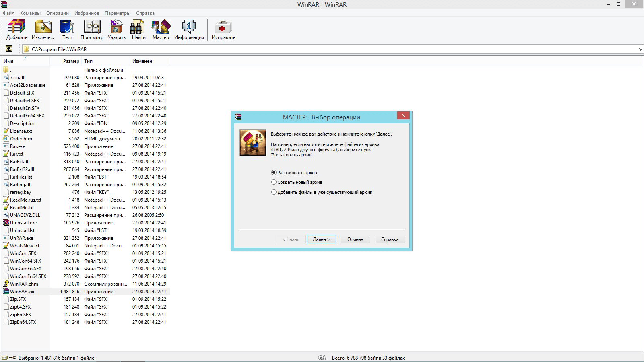Image resolution: width=644 pixels, height=362 pixels.
Task: Expand the address bar path dropdown
Action: (x=640, y=49)
